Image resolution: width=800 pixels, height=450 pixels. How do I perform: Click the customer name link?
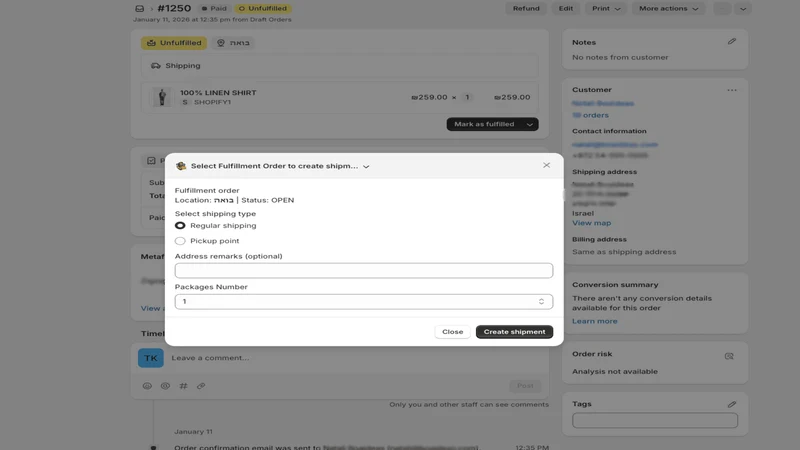tap(603, 104)
